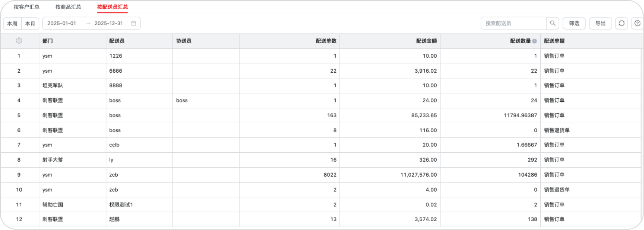
Task: Open column settings gear icon
Action: 19,41
